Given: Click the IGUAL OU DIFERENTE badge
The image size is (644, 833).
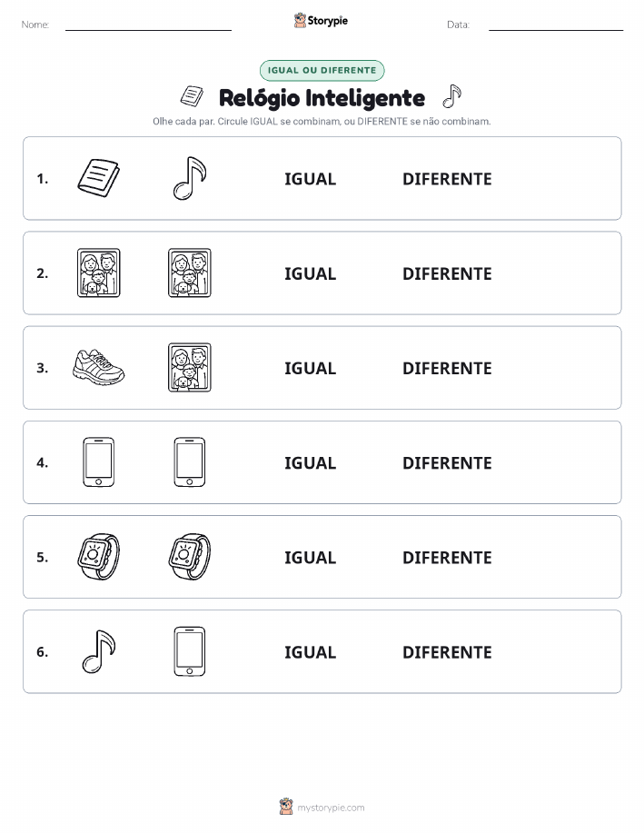Looking at the screenshot, I should (322, 70).
